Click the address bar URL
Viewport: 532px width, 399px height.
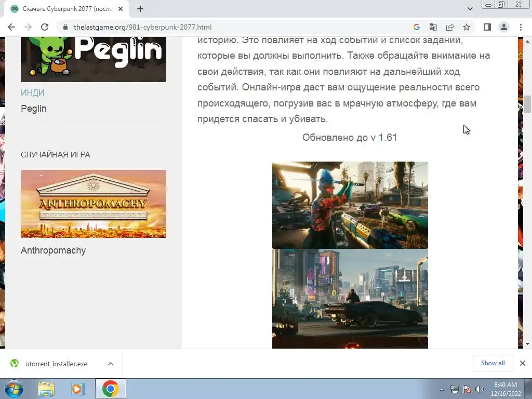tap(142, 27)
